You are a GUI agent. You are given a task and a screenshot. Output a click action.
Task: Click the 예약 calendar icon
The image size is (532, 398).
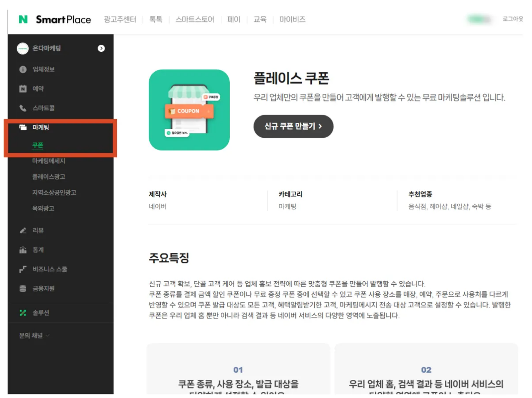tap(23, 89)
